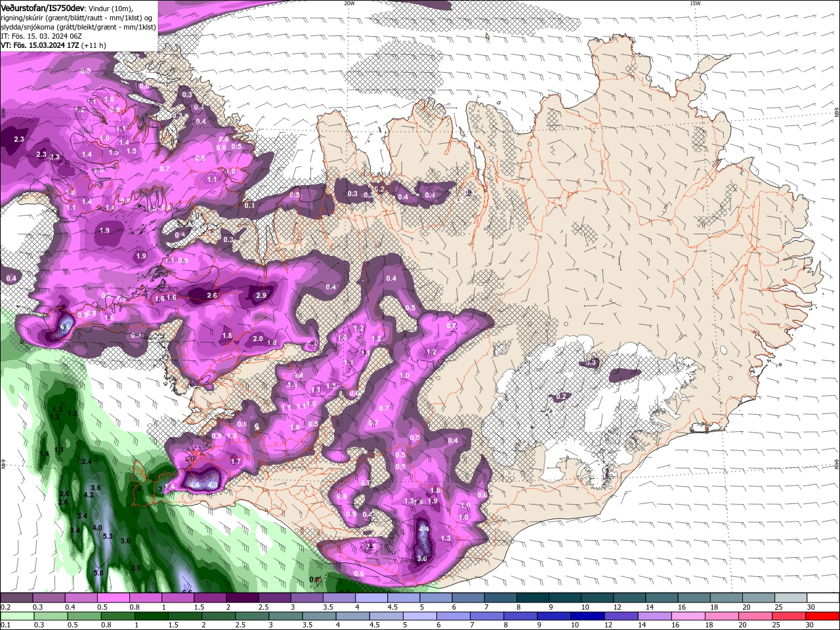The image size is (840, 630).
Task: Select snow legend swatch starting at 0.4
Action: pyautogui.click(x=81, y=598)
